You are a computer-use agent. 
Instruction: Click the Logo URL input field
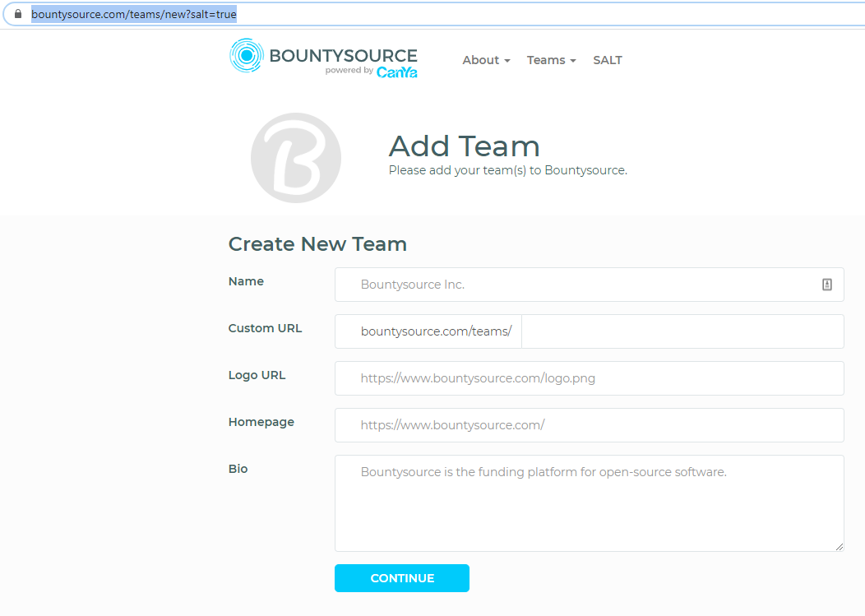coord(589,377)
